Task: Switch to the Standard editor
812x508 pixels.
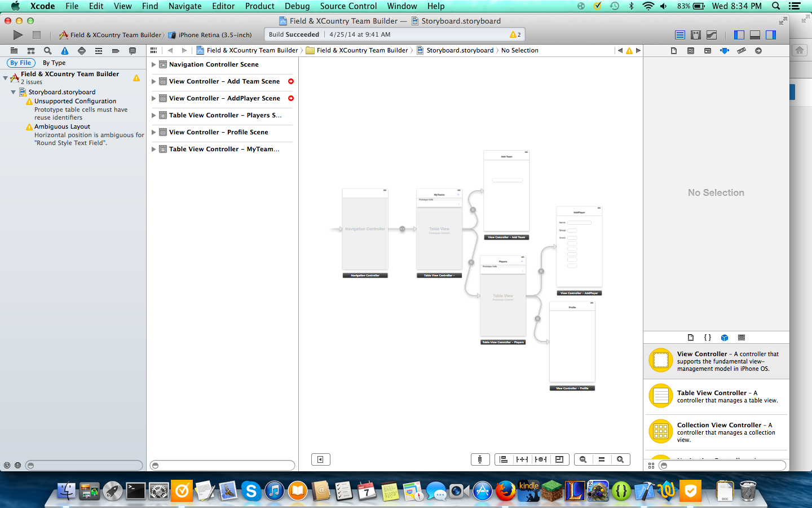Action: click(680, 35)
